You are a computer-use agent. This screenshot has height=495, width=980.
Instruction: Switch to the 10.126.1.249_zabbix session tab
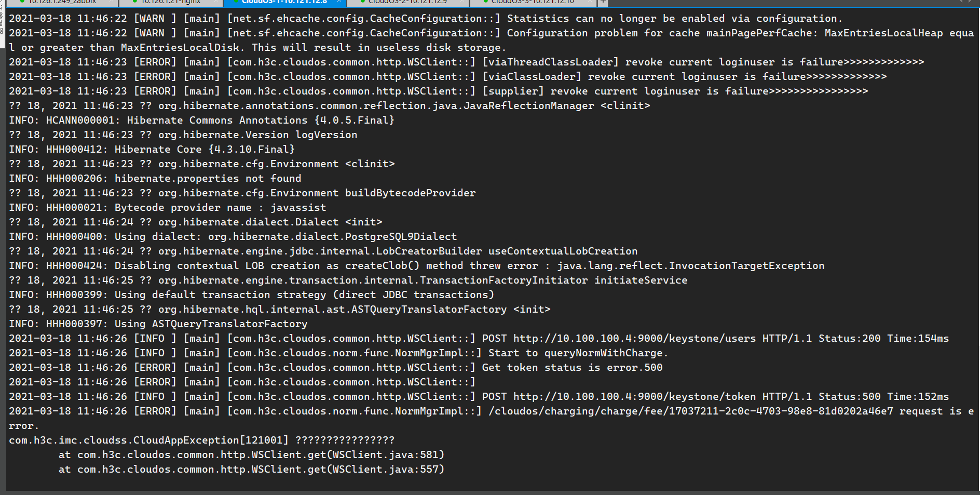pos(62,2)
